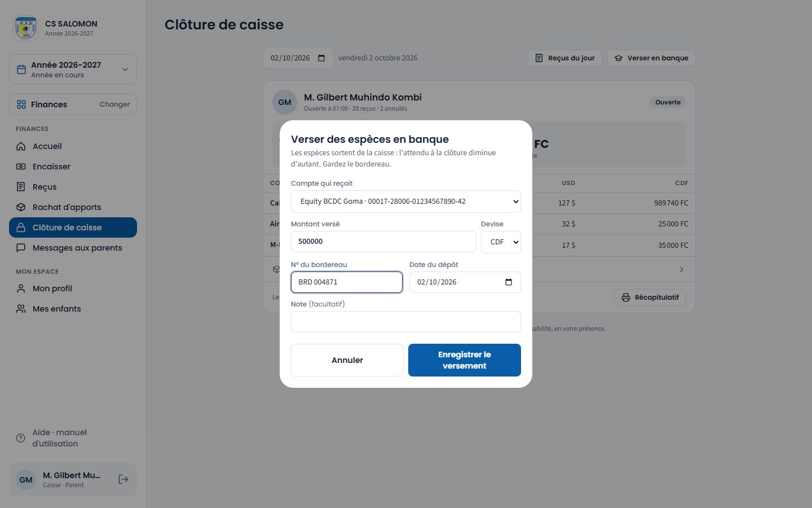Click the school year calendar icon
Image resolution: width=812 pixels, height=508 pixels.
(21, 69)
